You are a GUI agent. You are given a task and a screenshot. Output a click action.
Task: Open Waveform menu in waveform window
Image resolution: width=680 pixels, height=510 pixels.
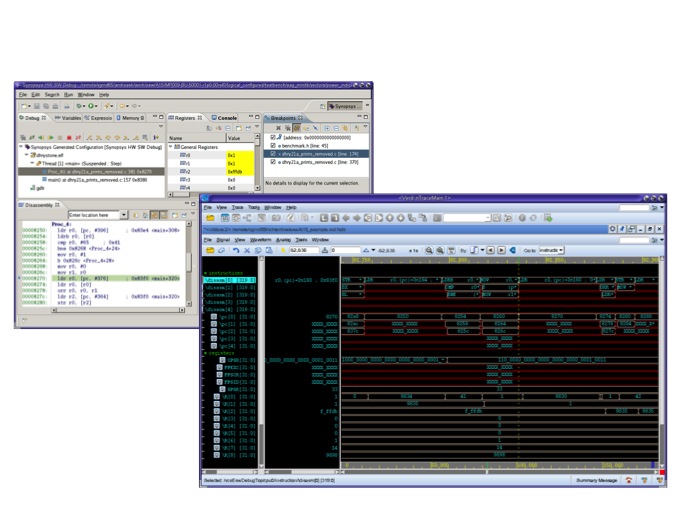(x=260, y=239)
